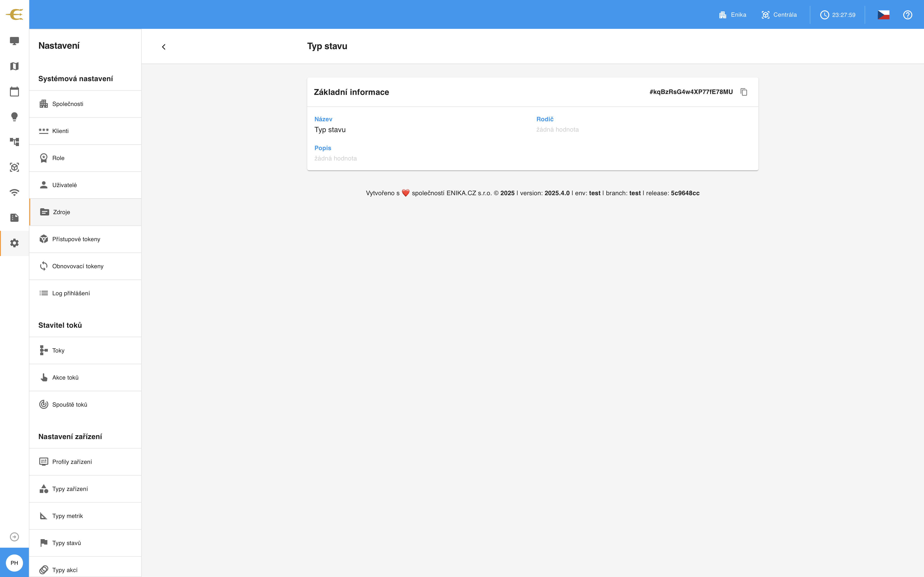Switch language via the Czech flag
This screenshot has width=924, height=577.
(x=884, y=15)
